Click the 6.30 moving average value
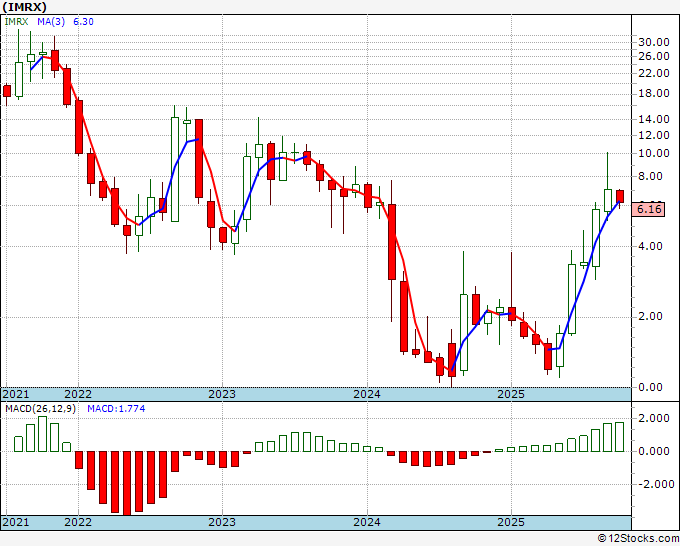Image resolution: width=680 pixels, height=546 pixels. click(x=83, y=22)
